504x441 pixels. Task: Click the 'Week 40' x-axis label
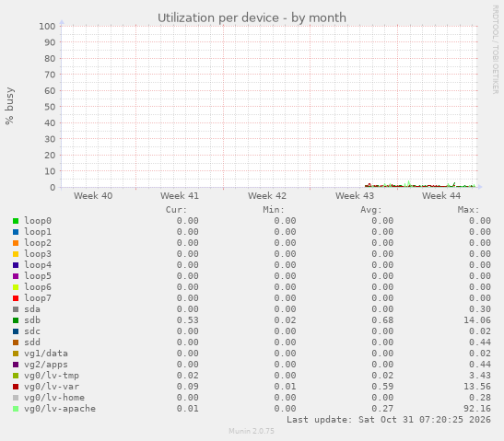pos(93,196)
